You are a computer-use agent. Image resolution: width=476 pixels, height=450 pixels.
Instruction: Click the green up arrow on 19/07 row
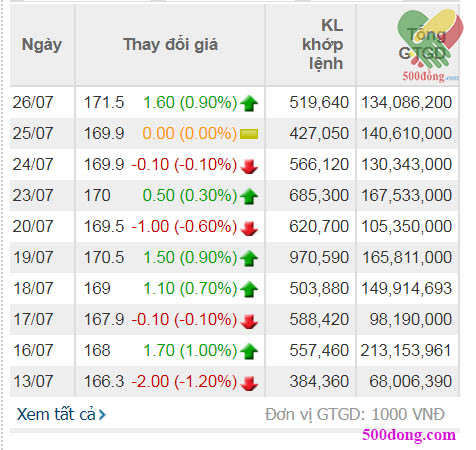tap(249, 258)
